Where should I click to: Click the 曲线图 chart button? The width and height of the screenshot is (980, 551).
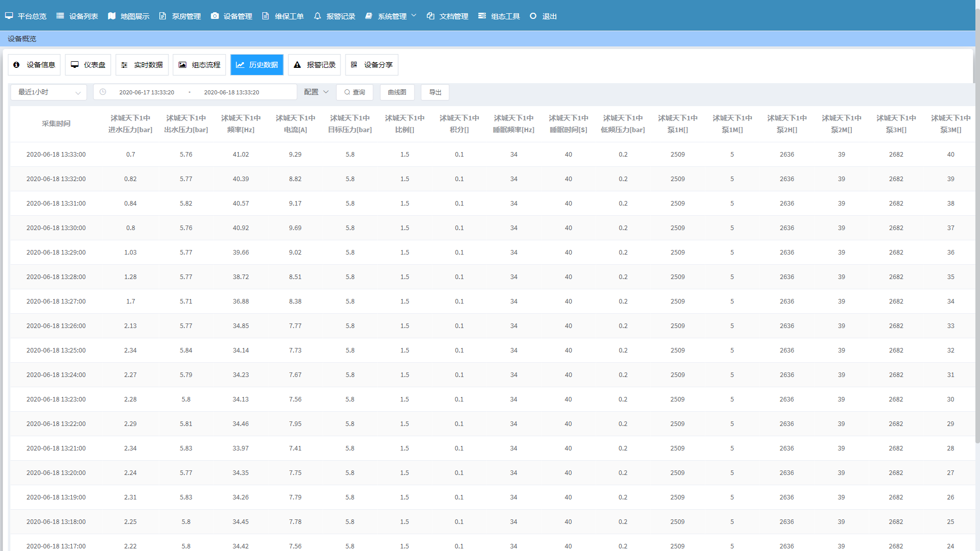397,92
